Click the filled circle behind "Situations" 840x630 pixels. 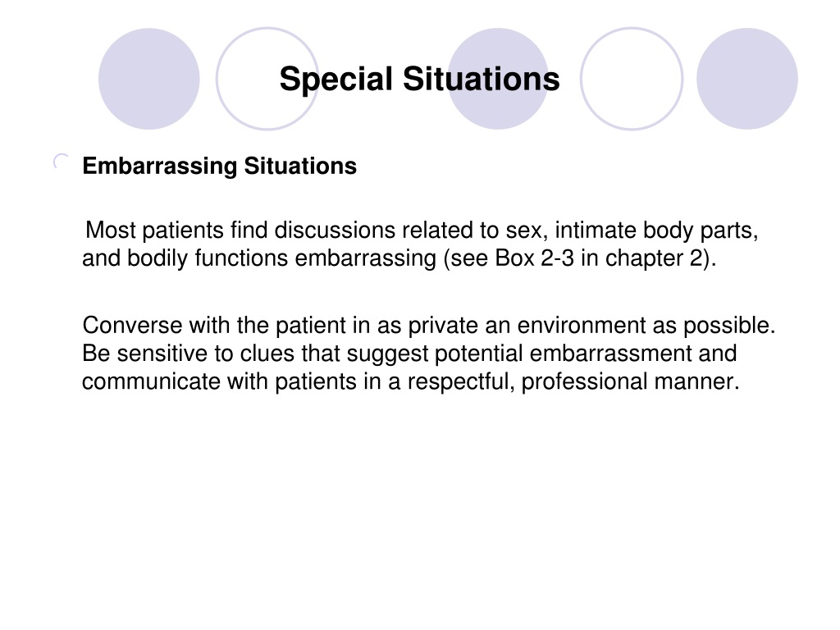[x=498, y=79]
